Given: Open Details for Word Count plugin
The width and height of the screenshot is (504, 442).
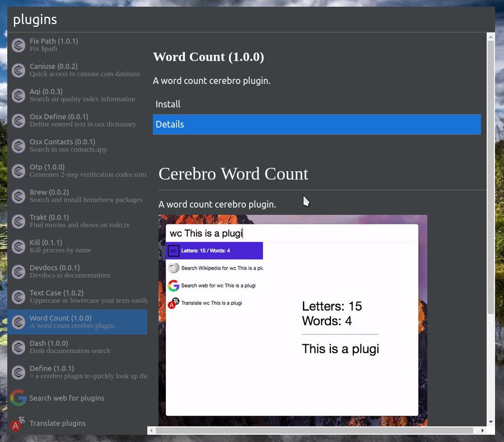Looking at the screenshot, I should pyautogui.click(x=316, y=124).
